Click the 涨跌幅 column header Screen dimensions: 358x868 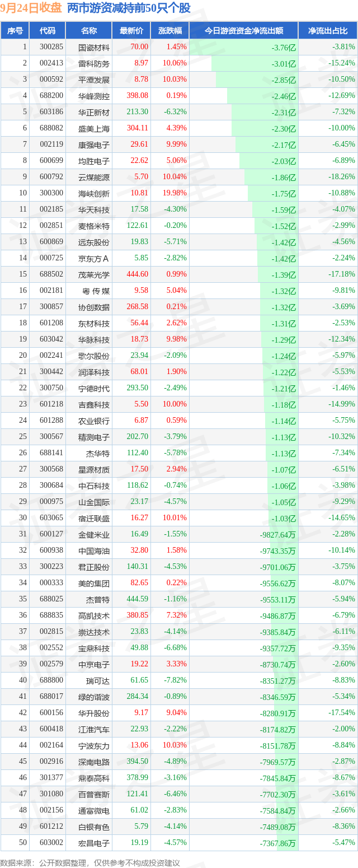(x=170, y=31)
